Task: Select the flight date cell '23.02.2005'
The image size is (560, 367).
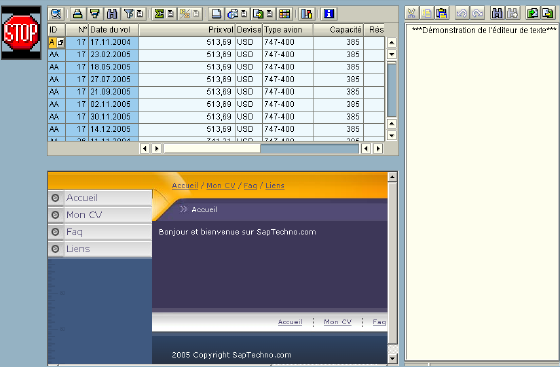Action: coord(114,55)
